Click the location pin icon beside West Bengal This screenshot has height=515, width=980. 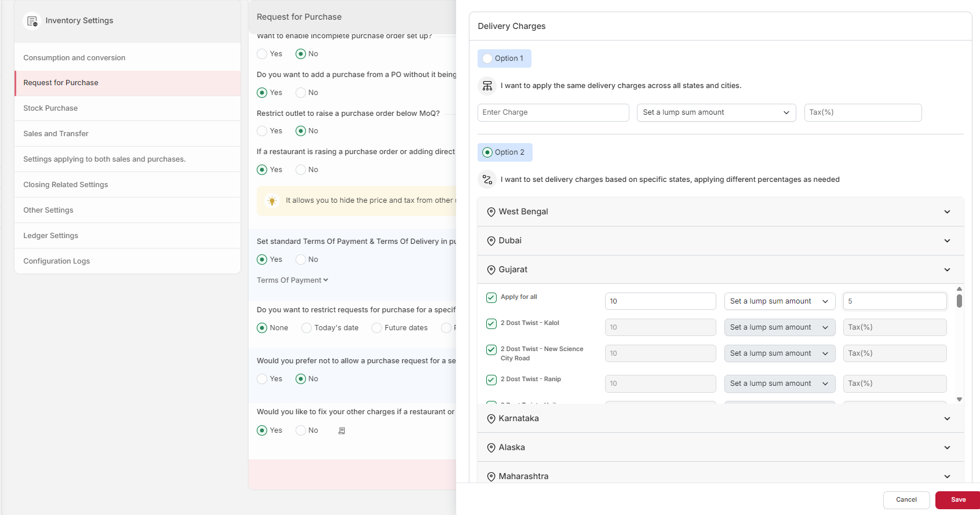click(491, 212)
